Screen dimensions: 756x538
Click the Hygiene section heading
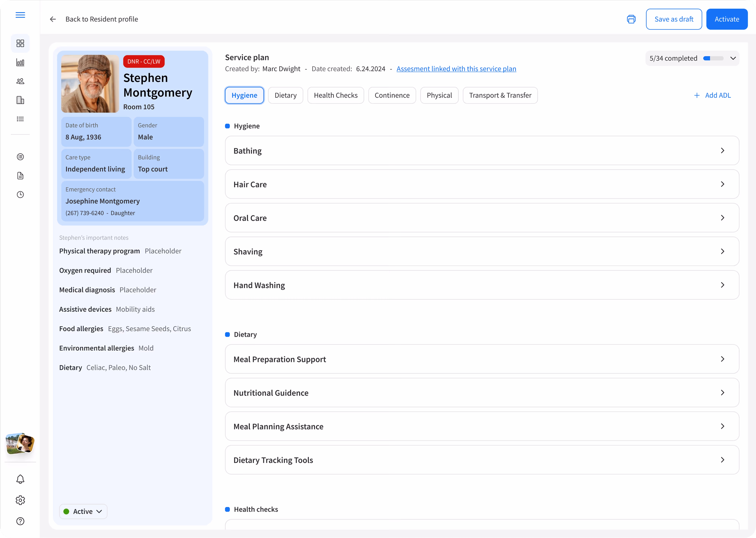[x=247, y=126]
